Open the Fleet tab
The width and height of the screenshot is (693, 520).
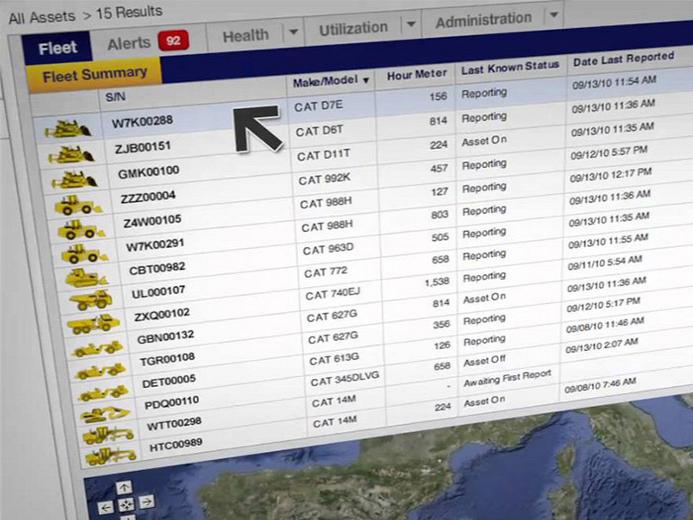point(57,47)
